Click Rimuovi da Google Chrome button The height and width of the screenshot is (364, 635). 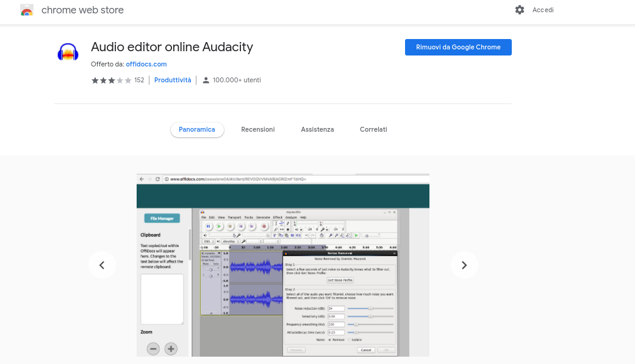(458, 47)
